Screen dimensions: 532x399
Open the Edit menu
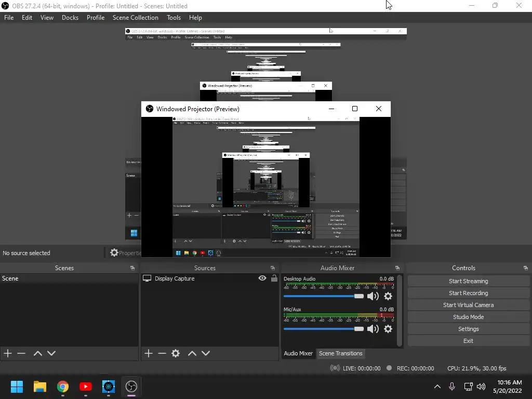[x=27, y=18]
